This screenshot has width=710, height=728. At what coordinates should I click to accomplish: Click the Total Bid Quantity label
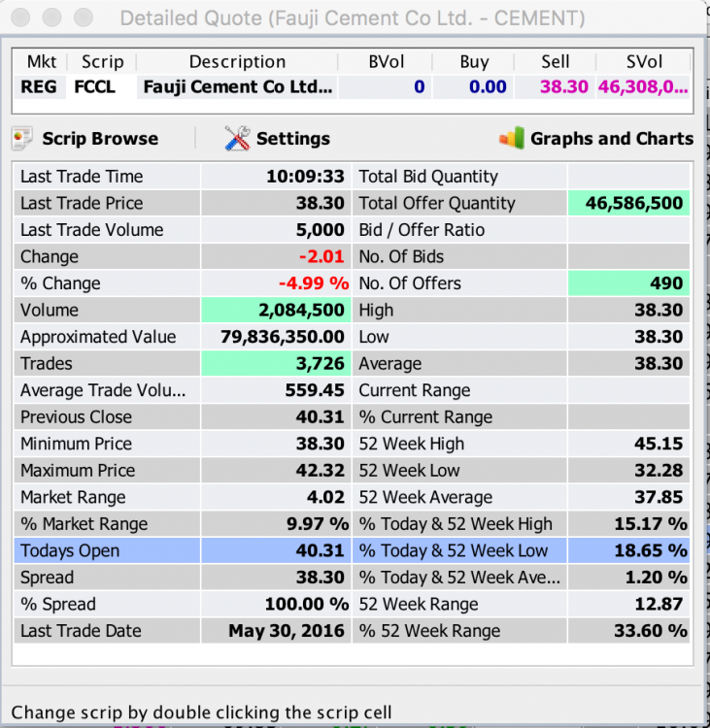428,177
